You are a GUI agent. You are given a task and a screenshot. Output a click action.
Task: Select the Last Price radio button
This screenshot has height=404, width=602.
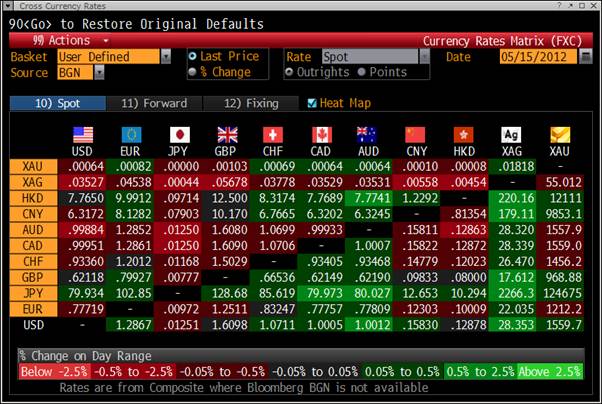[x=193, y=57]
